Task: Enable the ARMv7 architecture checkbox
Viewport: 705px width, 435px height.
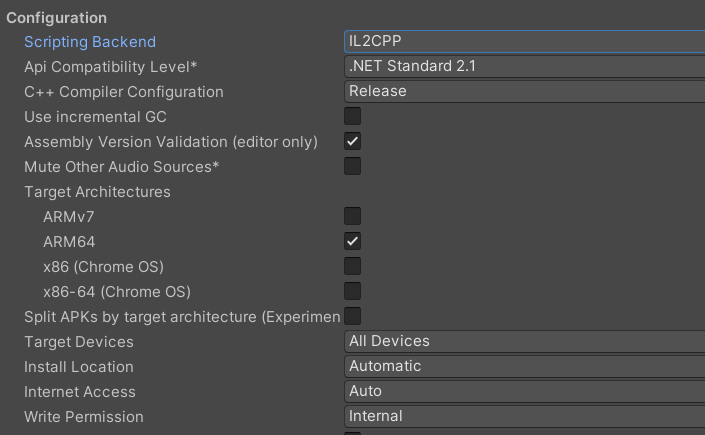Action: [x=353, y=216]
